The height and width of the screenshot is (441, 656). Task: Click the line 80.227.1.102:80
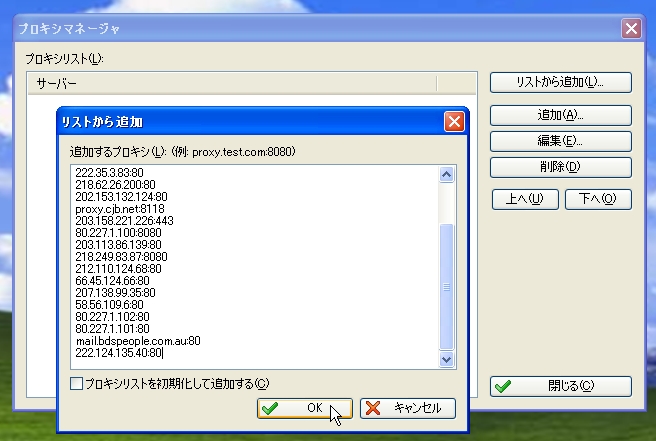[112, 317]
